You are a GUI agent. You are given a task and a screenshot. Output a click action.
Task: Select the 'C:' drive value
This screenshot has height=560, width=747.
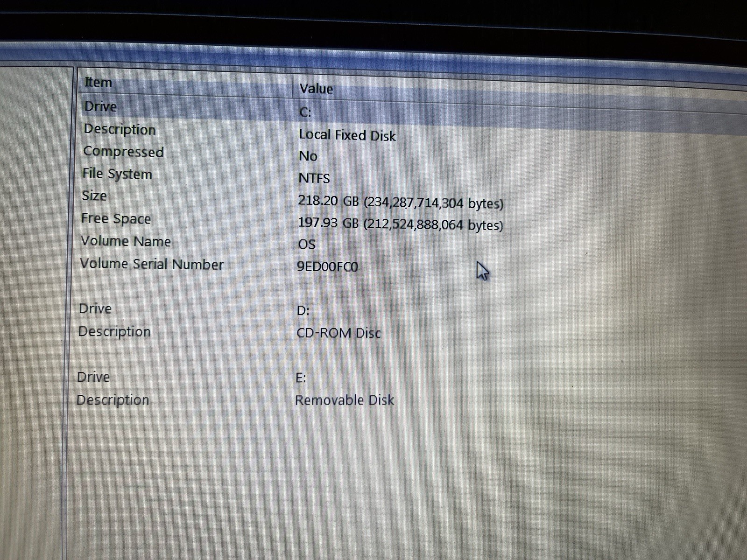click(x=305, y=112)
